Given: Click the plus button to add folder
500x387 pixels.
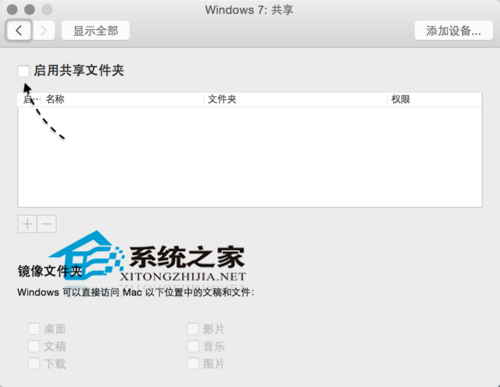Looking at the screenshot, I should 27,224.
